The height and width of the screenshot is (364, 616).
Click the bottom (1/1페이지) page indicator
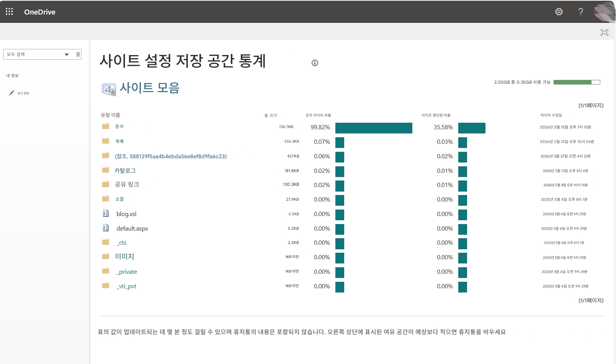[x=591, y=301]
